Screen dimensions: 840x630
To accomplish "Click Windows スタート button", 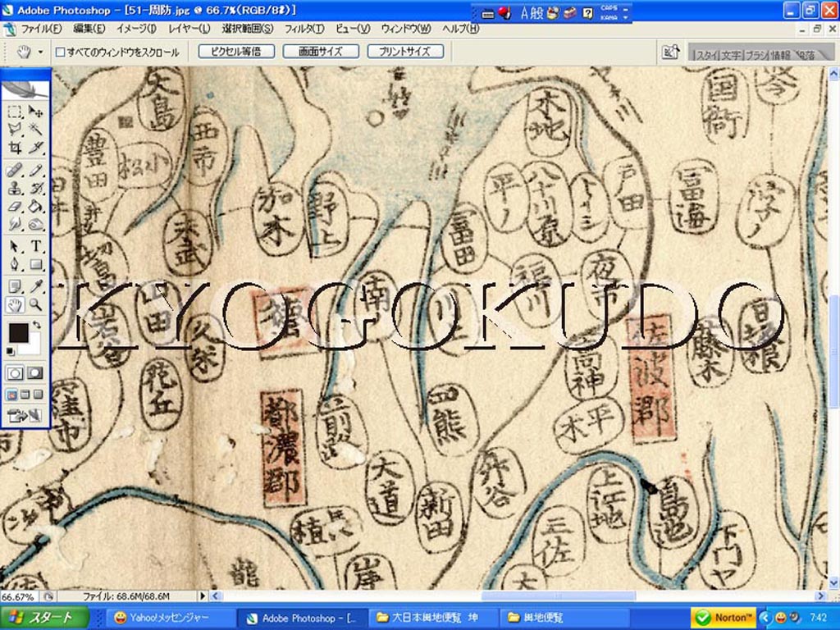I will tap(44, 617).
